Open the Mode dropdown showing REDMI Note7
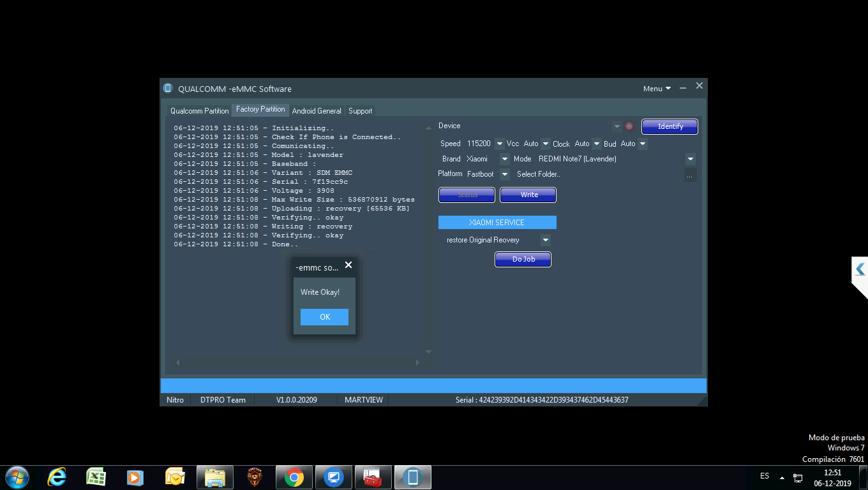Image resolution: width=868 pixels, height=490 pixels. tap(691, 159)
